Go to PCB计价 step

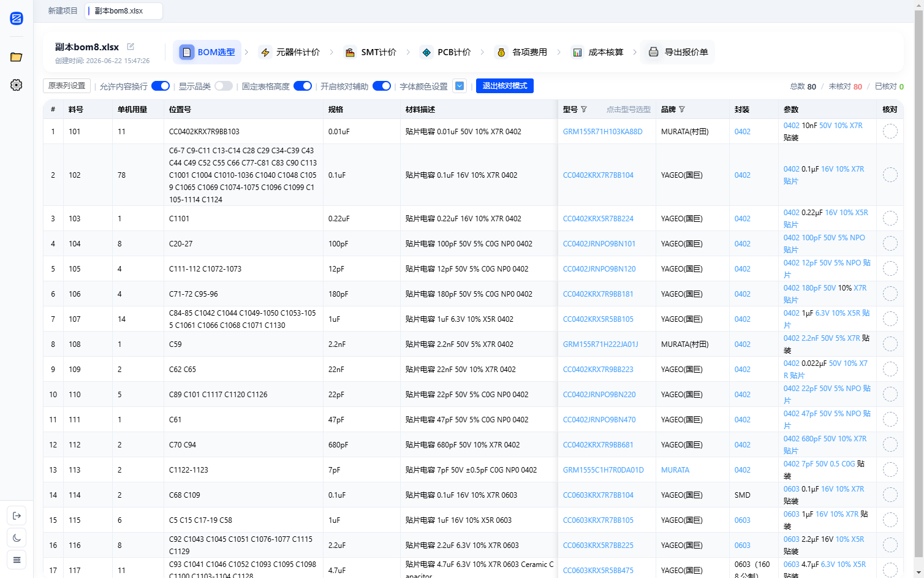point(446,52)
